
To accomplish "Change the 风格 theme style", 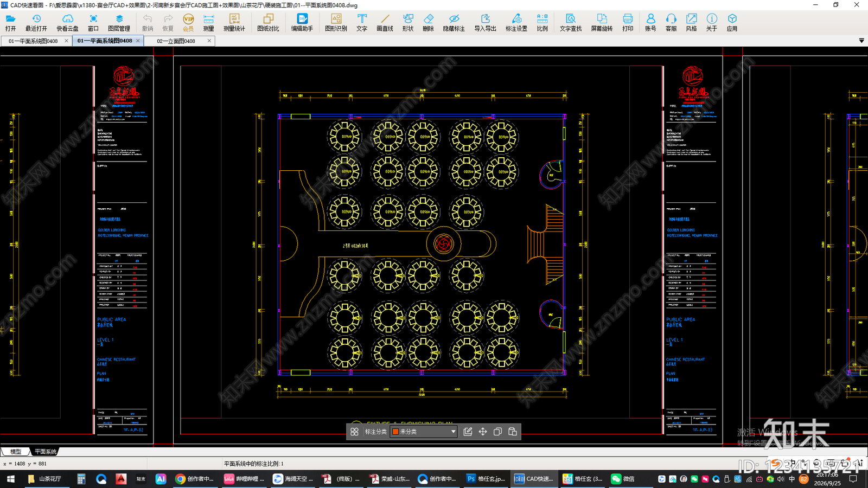I will tap(691, 23).
